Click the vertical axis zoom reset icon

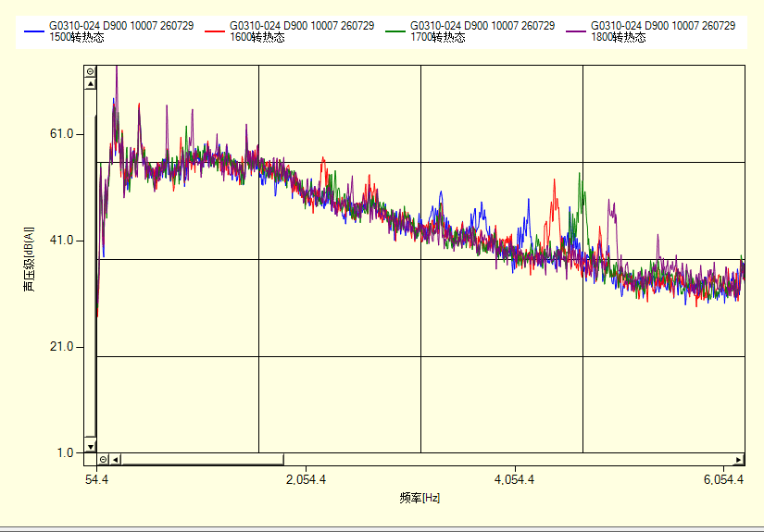(90, 71)
